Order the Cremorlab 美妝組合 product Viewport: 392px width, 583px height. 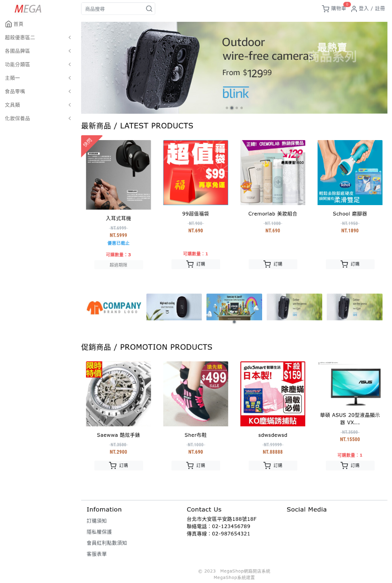pos(273,264)
